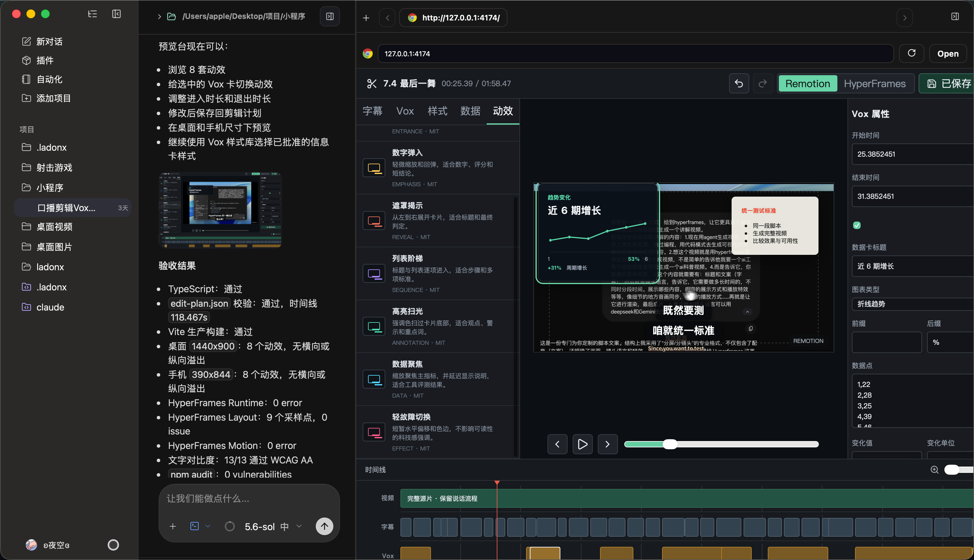Click the plus attach icon in chat box
Viewport: 974px width, 560px height.
173,526
